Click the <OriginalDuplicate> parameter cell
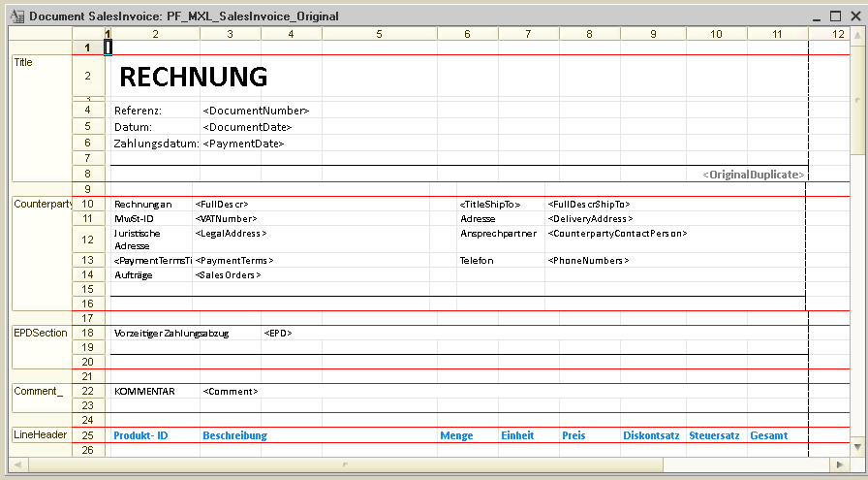The image size is (868, 480). 753,175
